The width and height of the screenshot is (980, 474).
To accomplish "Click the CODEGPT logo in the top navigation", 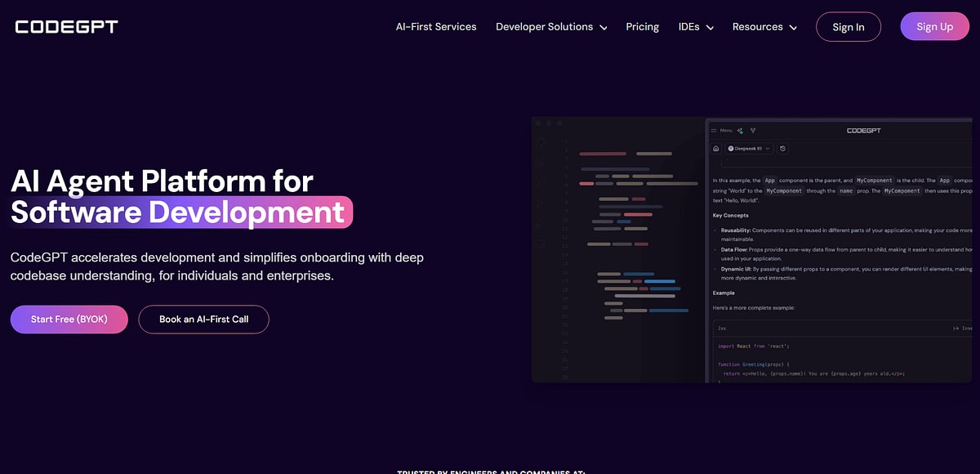I will 65,25.
